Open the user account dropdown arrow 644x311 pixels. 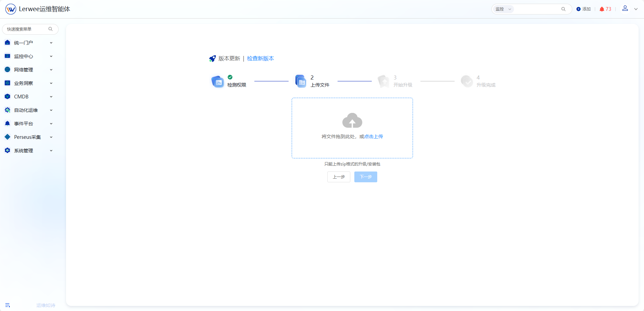coord(636,9)
